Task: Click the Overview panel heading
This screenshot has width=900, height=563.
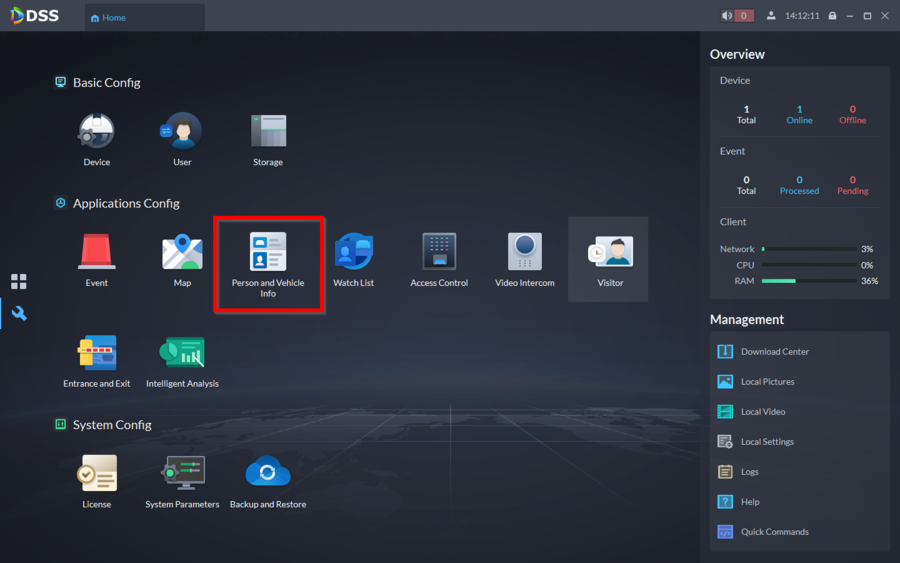Action: click(737, 54)
